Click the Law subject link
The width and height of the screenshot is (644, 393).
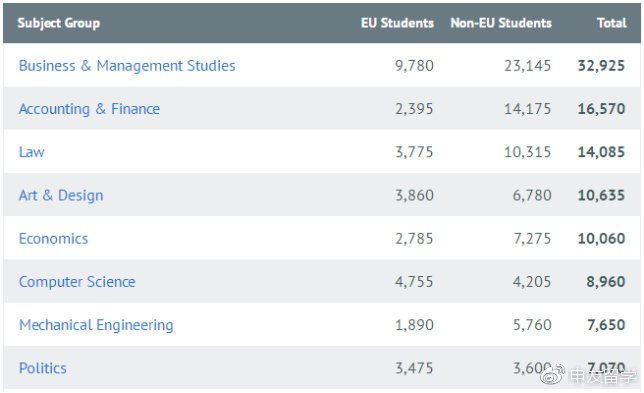(32, 152)
